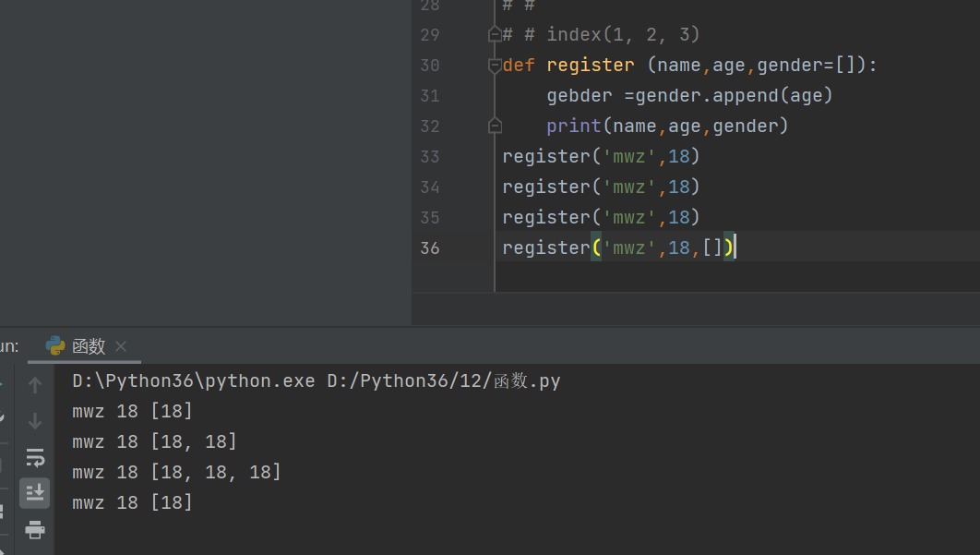Click the down stack trace arrow
Image resolution: width=980 pixels, height=555 pixels.
(35, 421)
